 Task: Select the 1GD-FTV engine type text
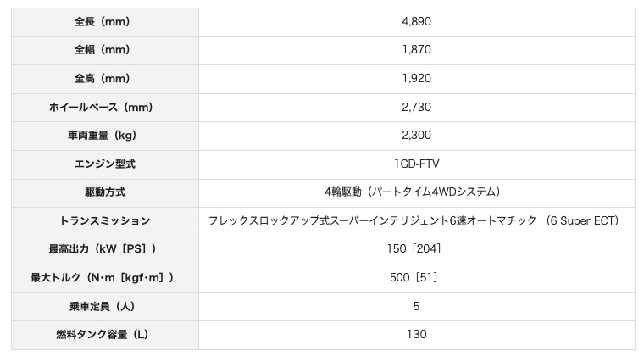416,164
